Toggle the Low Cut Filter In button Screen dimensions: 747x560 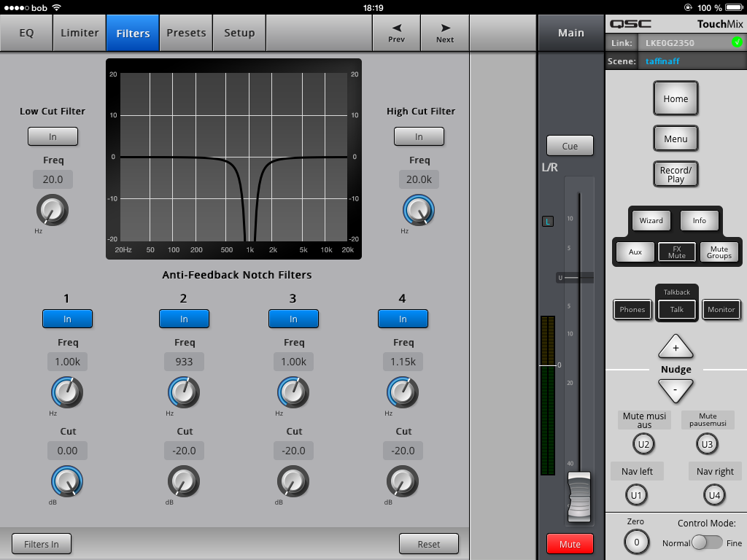tap(53, 136)
